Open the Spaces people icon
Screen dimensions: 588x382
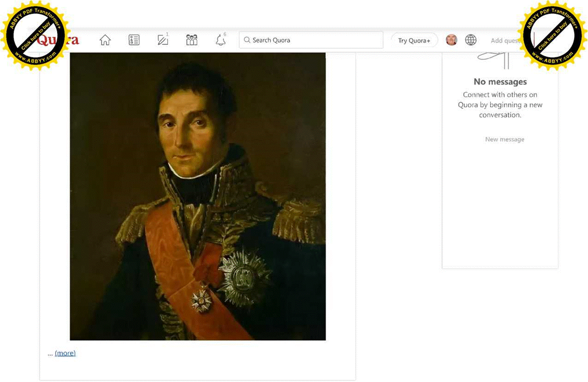[191, 40]
